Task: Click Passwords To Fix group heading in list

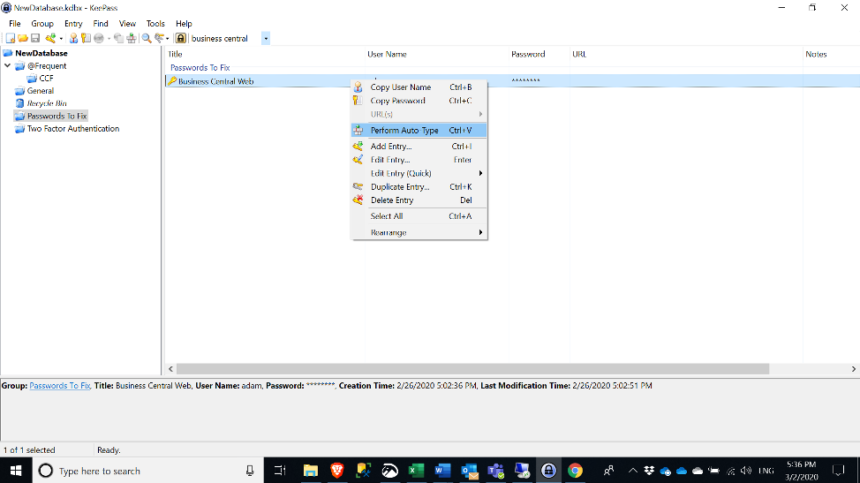Action: (x=200, y=68)
